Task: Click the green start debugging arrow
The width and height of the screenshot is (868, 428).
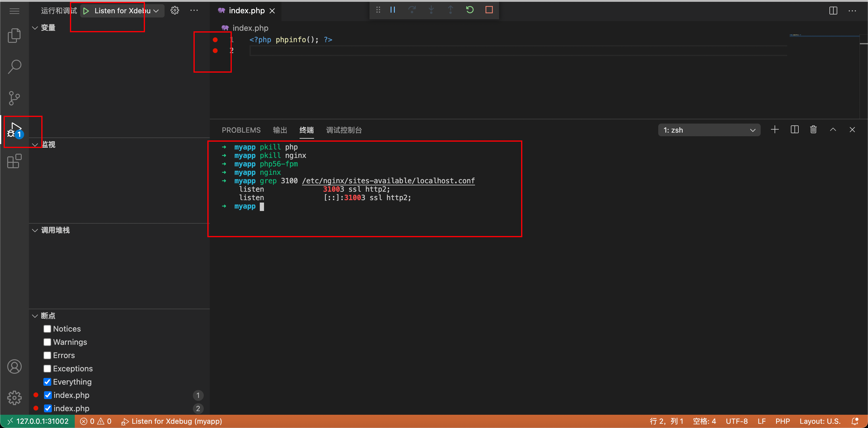Action: point(86,11)
